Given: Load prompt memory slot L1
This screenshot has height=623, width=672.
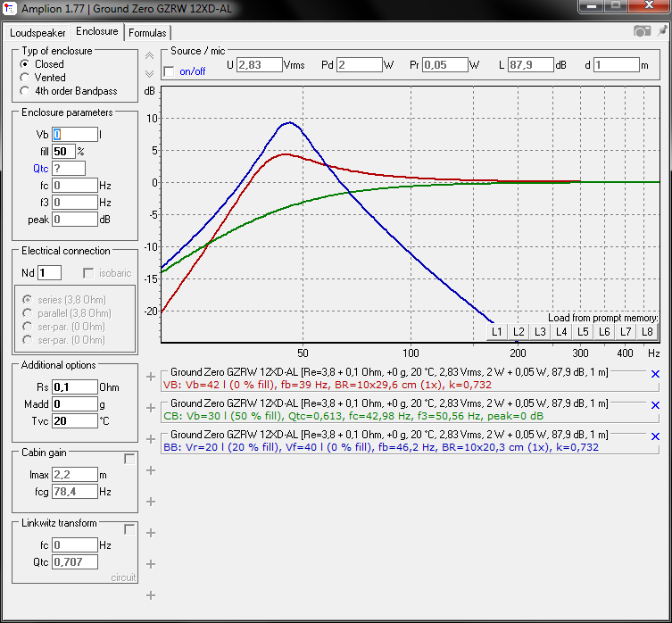Looking at the screenshot, I should click(x=497, y=331).
